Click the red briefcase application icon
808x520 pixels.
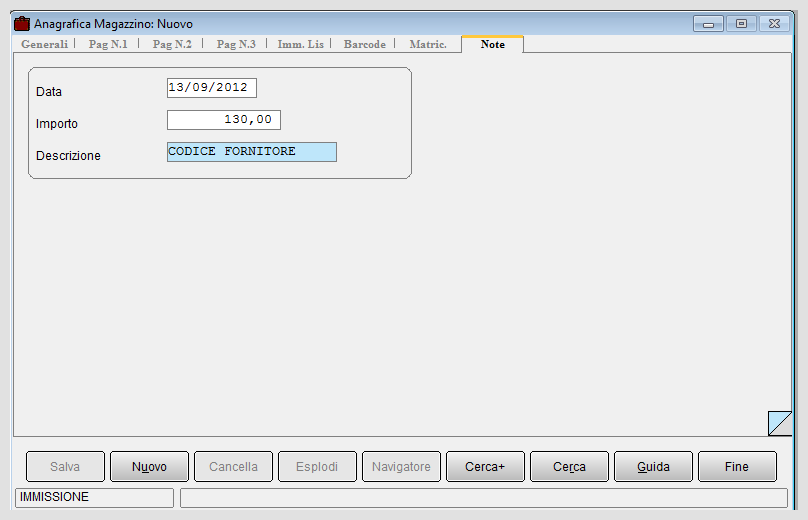(x=22, y=24)
